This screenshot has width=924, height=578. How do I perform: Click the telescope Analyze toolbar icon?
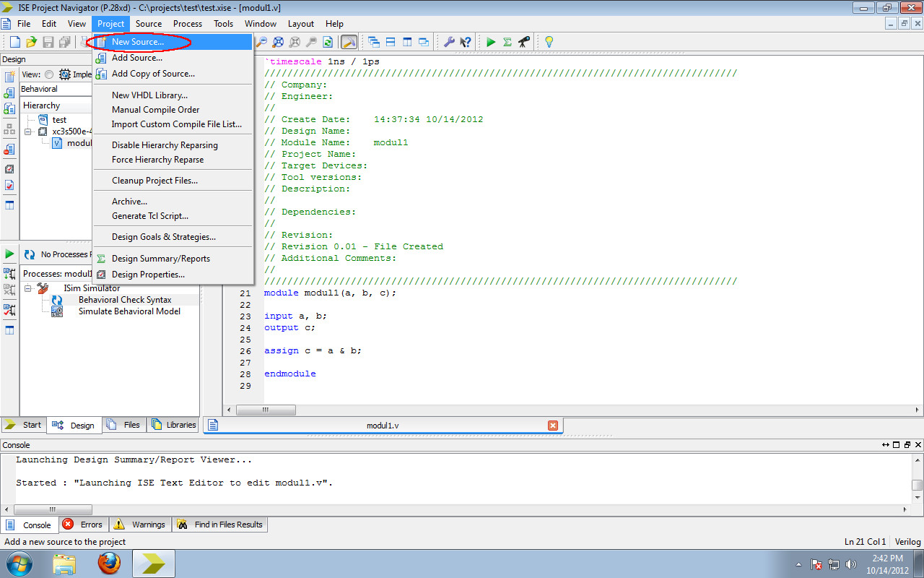point(522,42)
